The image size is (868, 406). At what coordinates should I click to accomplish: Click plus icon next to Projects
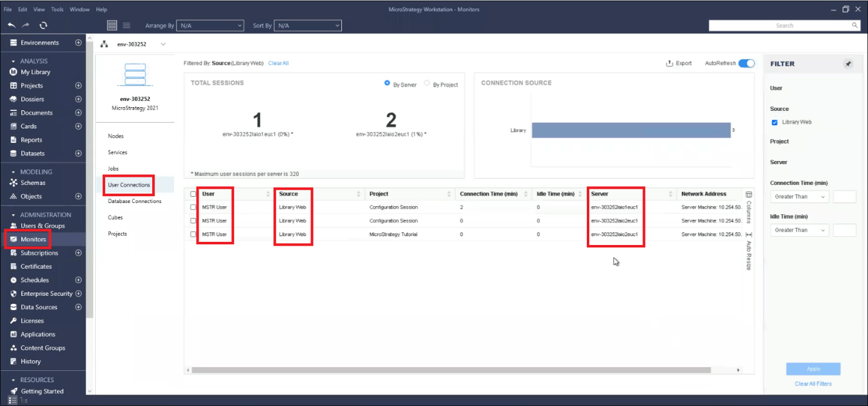(x=78, y=86)
